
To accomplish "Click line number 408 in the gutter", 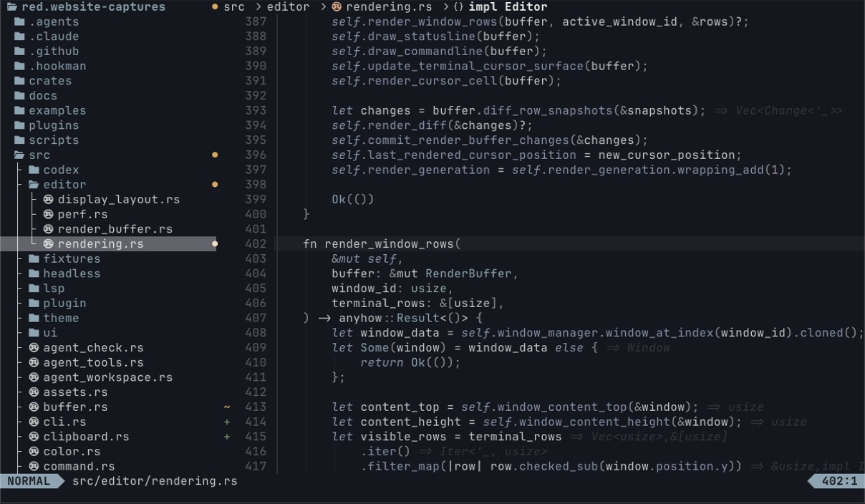I will tap(256, 332).
